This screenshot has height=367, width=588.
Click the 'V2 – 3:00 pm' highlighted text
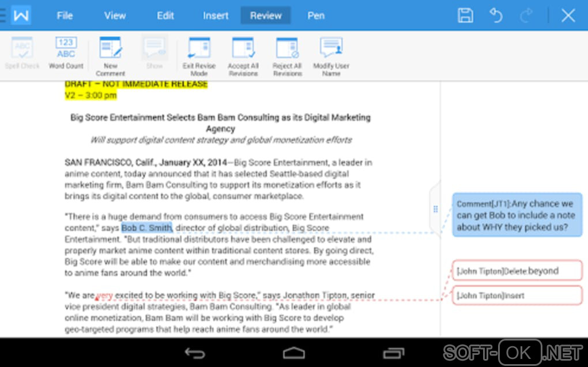click(91, 95)
